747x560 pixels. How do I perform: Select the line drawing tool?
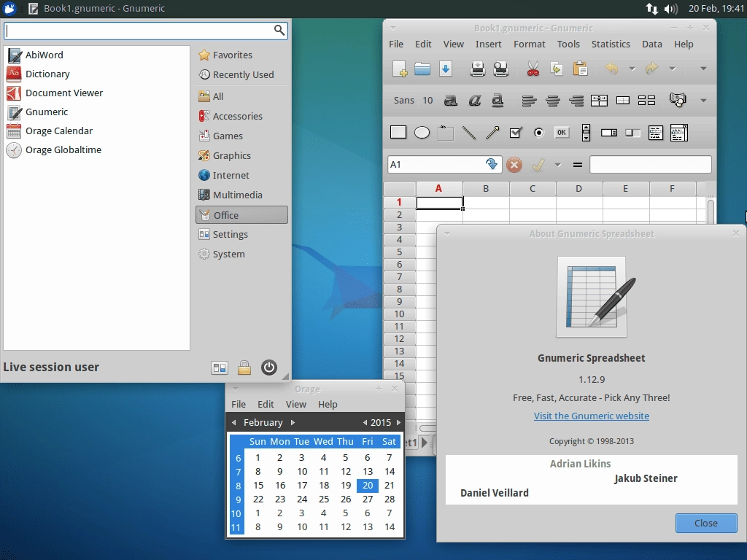pos(469,133)
